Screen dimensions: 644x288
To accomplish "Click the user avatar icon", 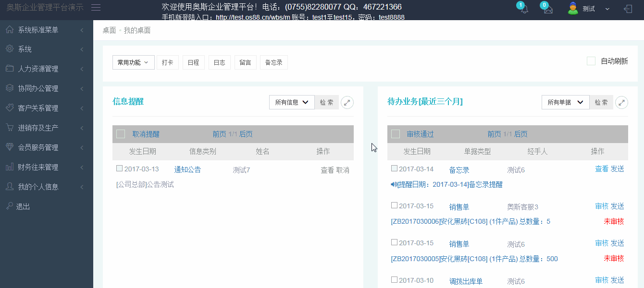I will tap(573, 8).
